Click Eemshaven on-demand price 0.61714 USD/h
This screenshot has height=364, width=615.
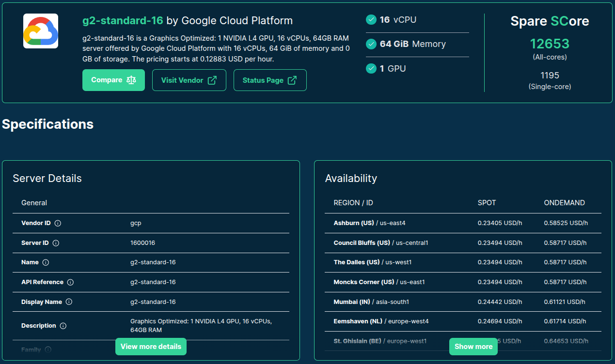click(x=566, y=321)
